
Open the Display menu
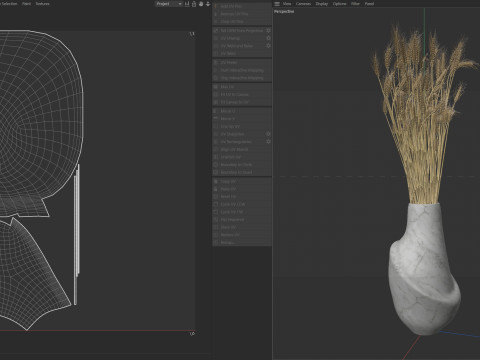[322, 4]
